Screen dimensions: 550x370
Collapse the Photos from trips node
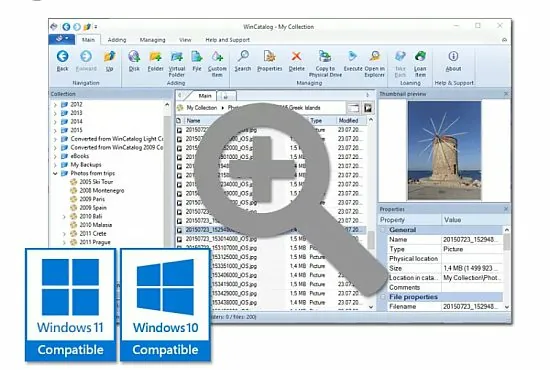click(x=55, y=173)
